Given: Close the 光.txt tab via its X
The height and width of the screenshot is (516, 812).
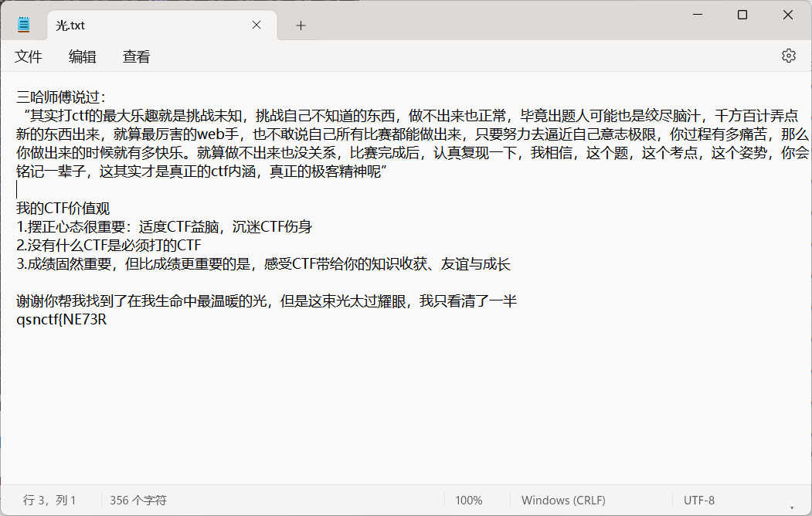Looking at the screenshot, I should (x=256, y=25).
